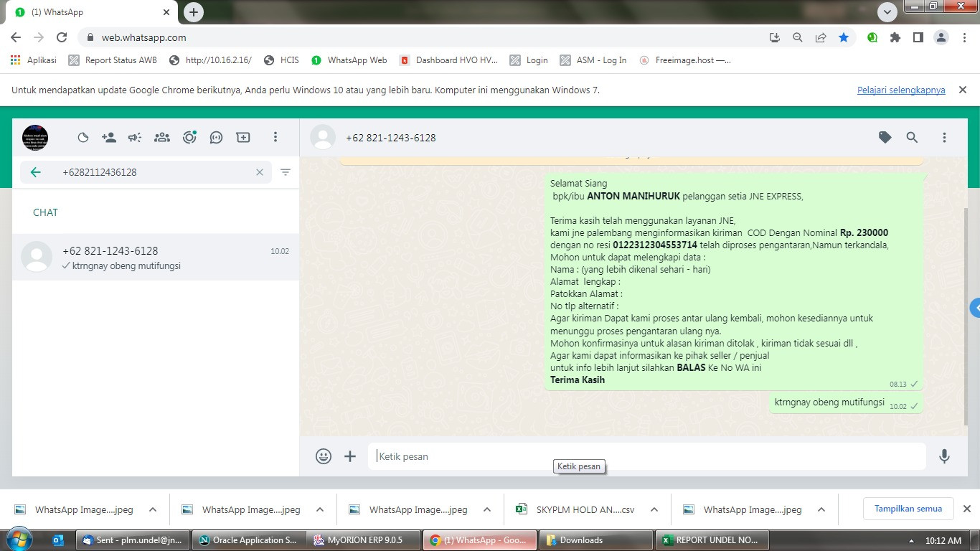Screen dimensions: 980x551
Task: Open the Login bookmark
Action: [x=529, y=60]
